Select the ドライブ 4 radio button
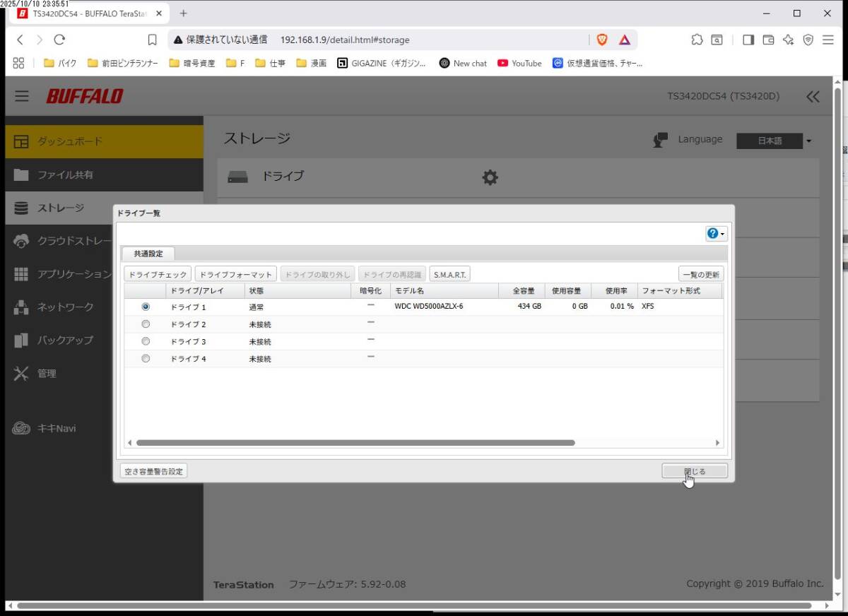 point(146,358)
